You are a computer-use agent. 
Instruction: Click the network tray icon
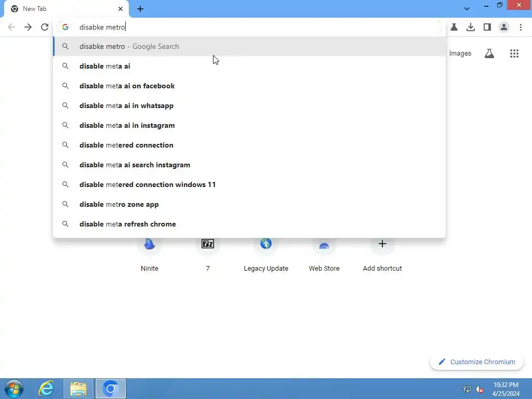click(x=467, y=389)
